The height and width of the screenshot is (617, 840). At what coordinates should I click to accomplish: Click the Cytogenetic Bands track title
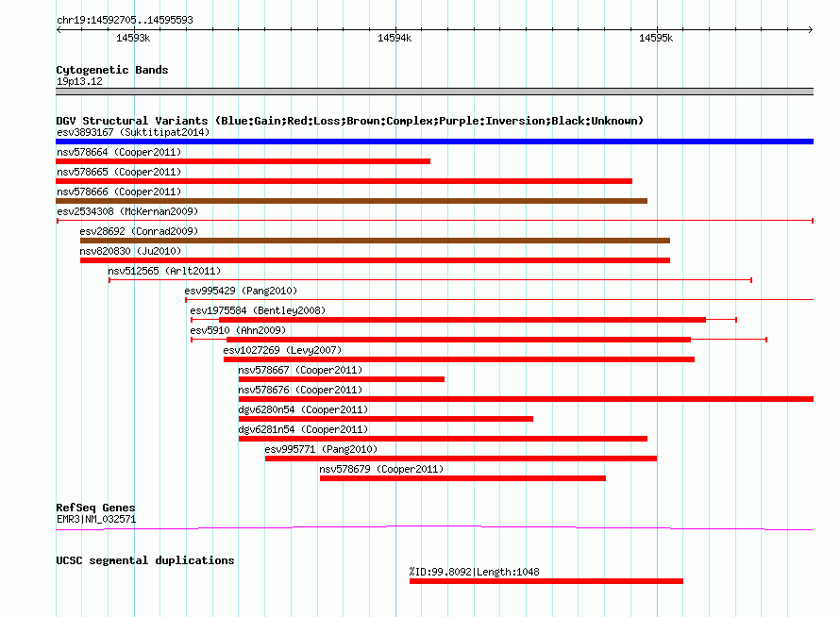[112, 70]
